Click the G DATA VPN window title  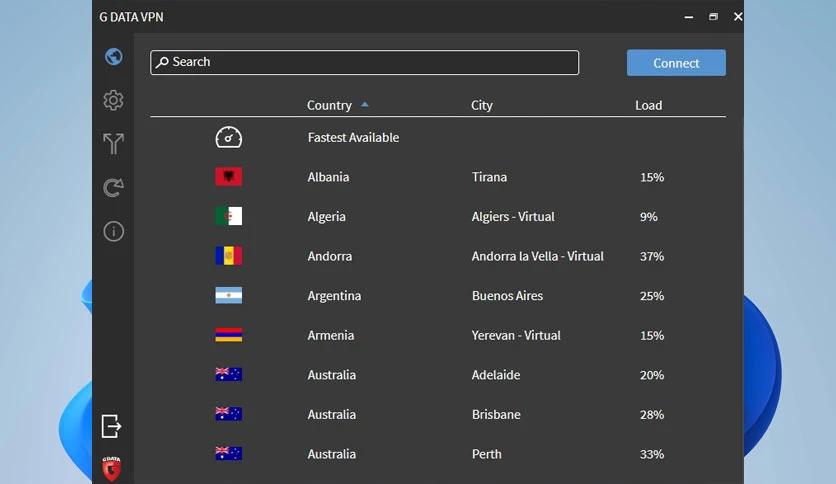(x=131, y=17)
